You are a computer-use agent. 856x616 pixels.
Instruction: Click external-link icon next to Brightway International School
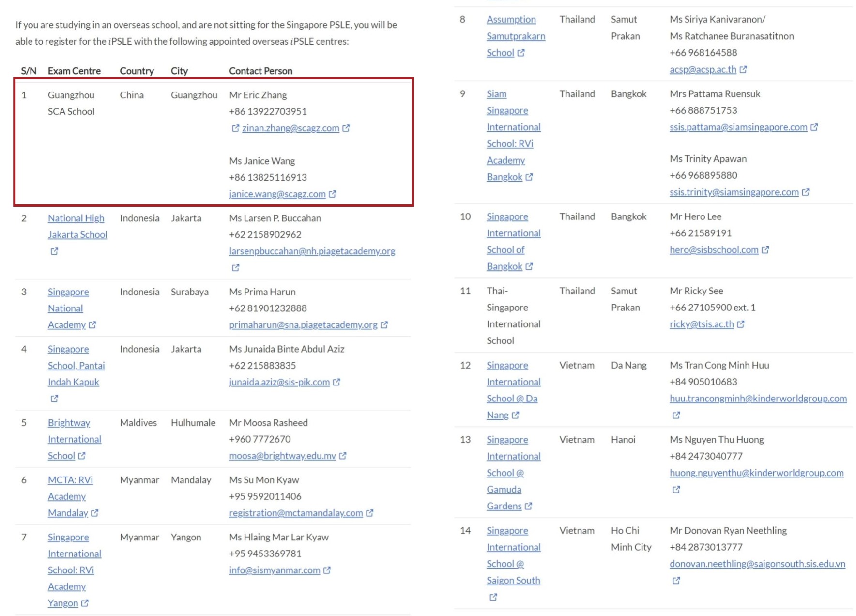(x=82, y=456)
